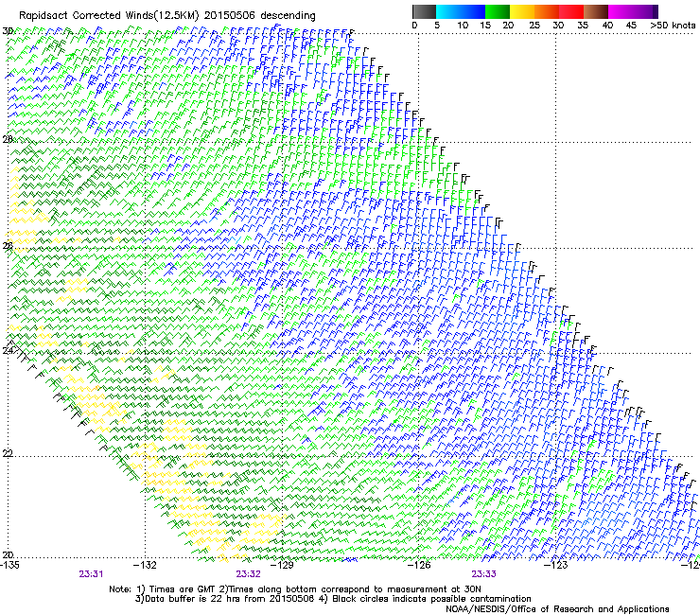Click the 23:32 time label

coord(248,574)
